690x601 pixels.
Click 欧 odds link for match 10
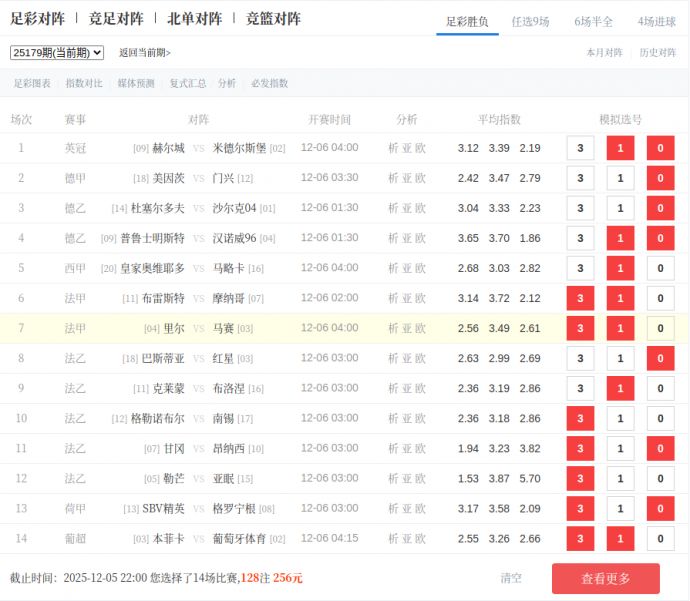tap(420, 418)
